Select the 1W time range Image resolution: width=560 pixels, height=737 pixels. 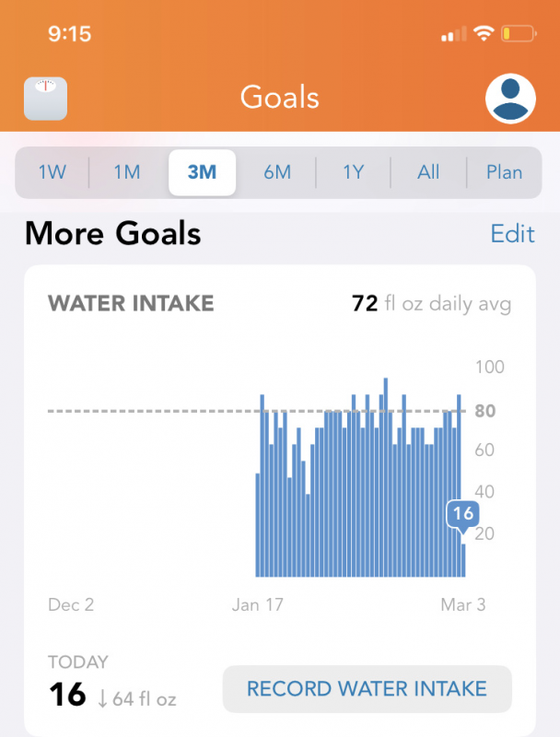(x=52, y=172)
